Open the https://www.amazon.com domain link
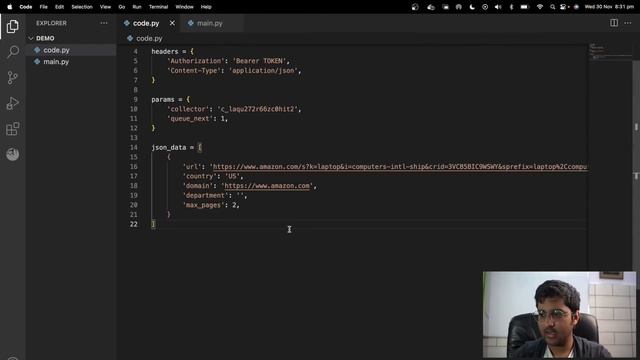 coord(267,186)
